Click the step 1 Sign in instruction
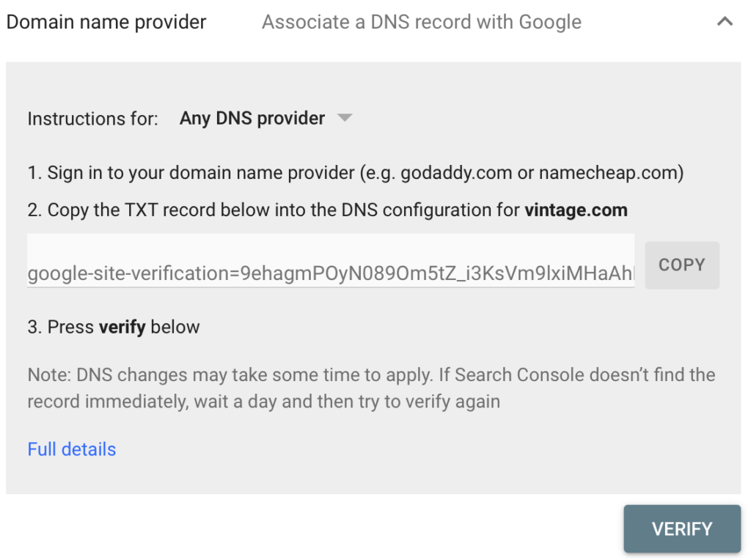The height and width of the screenshot is (560, 751). [191, 173]
